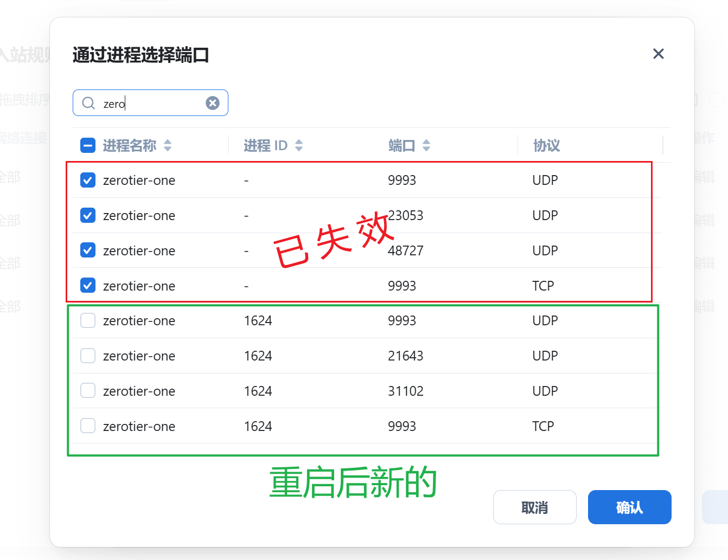Check zerotier-one 1624 port 9993 UDP
Screen dimensions: 728x560
88,320
